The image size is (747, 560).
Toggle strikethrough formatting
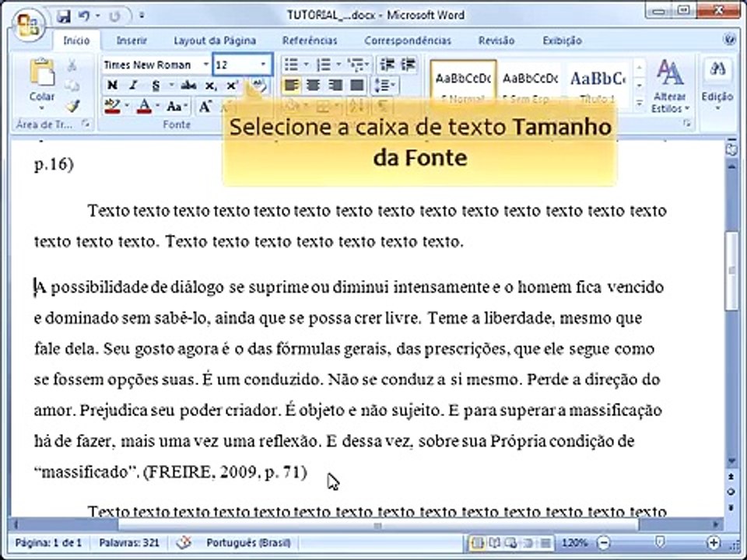tap(188, 86)
